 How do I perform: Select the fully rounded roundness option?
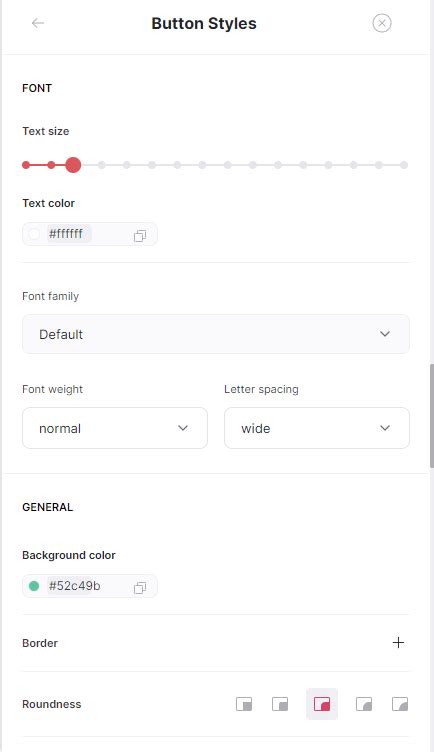[x=400, y=704]
